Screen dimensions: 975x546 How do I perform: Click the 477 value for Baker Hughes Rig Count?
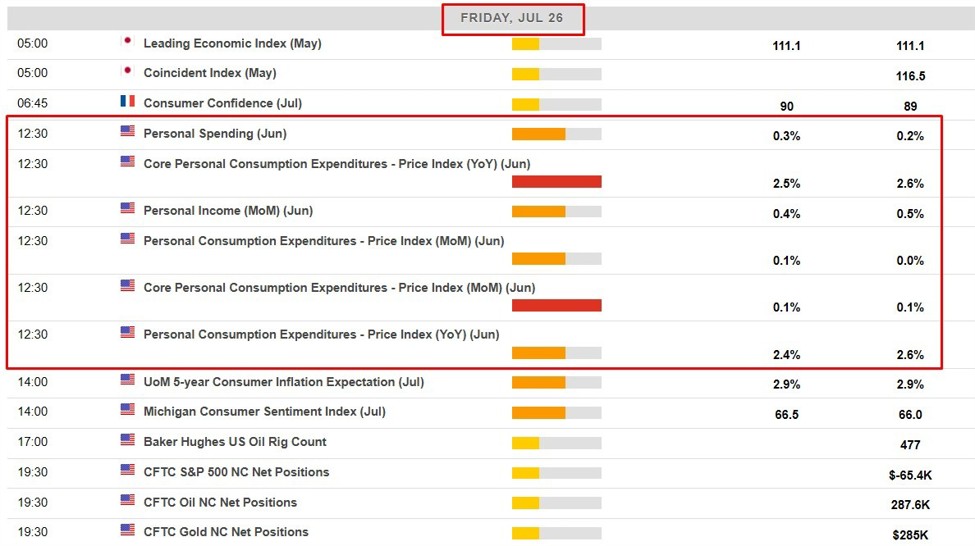pyautogui.click(x=910, y=445)
